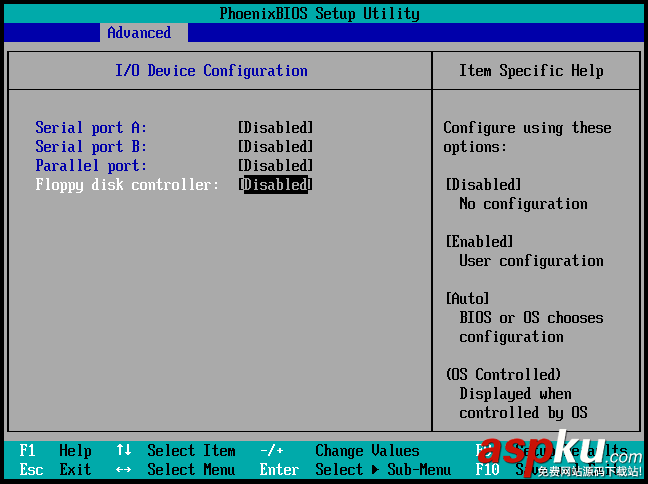The height and width of the screenshot is (484, 648).
Task: Click 'Select Menu' footer text
Action: 191,469
